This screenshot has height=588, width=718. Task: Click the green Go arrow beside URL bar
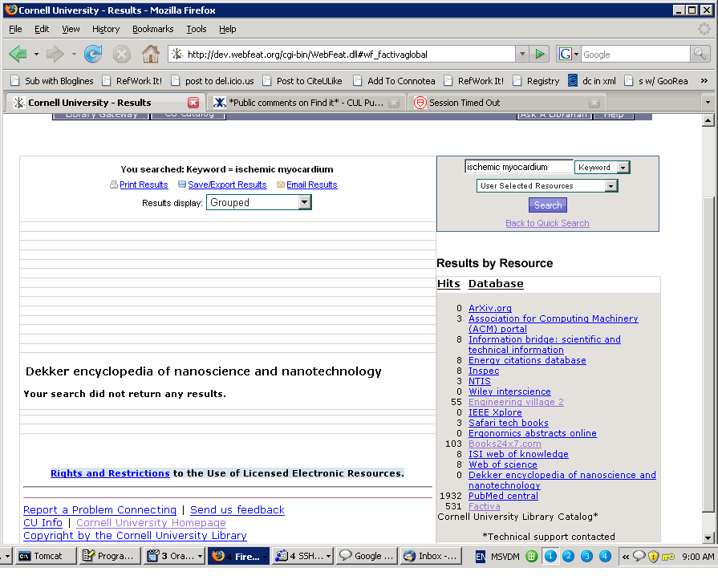(540, 54)
